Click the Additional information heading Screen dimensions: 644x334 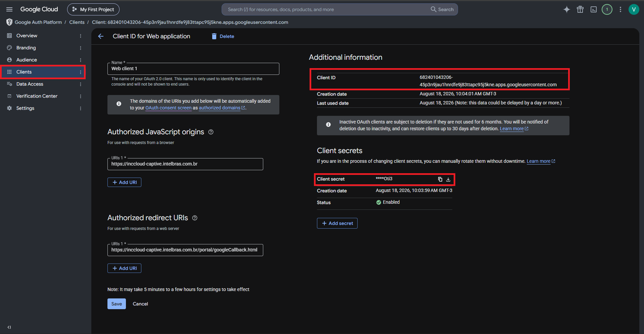point(346,57)
